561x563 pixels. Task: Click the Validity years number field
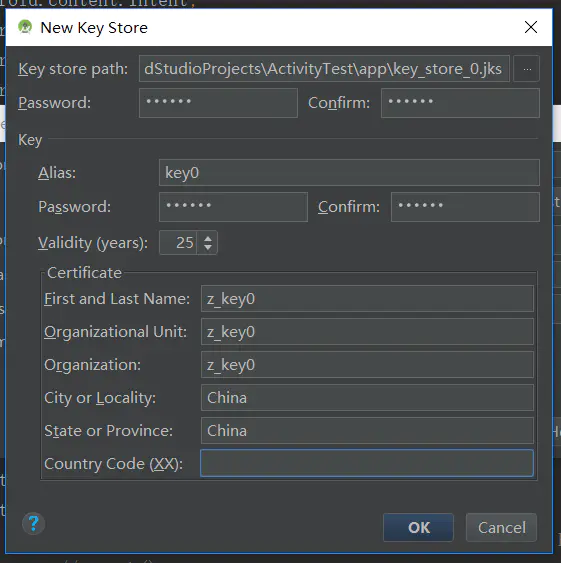click(x=178, y=243)
